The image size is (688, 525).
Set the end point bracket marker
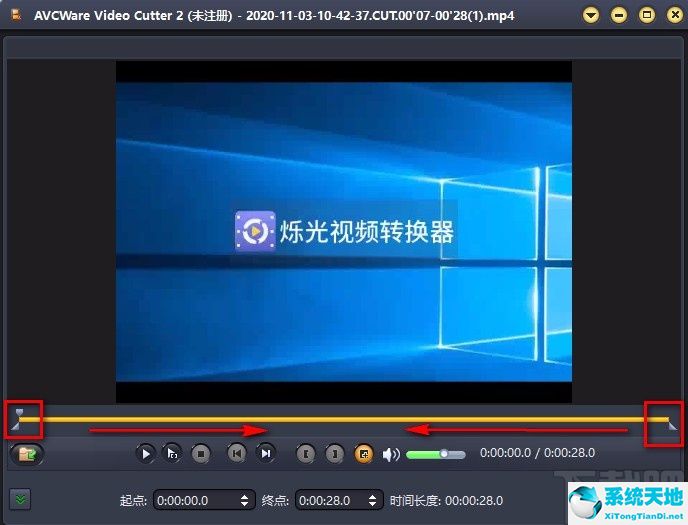(x=335, y=454)
